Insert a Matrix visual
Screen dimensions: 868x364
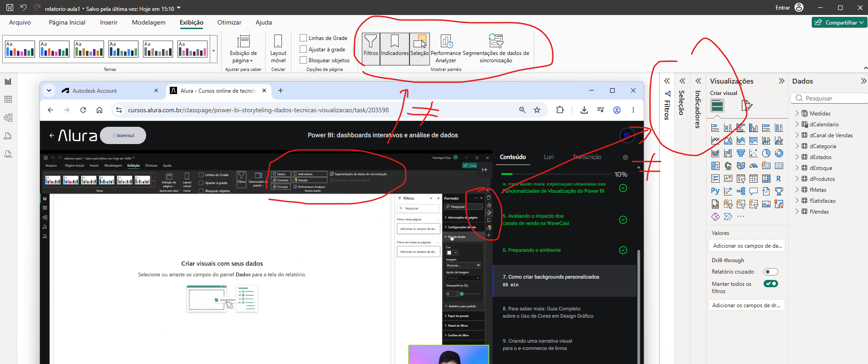[x=766, y=179]
